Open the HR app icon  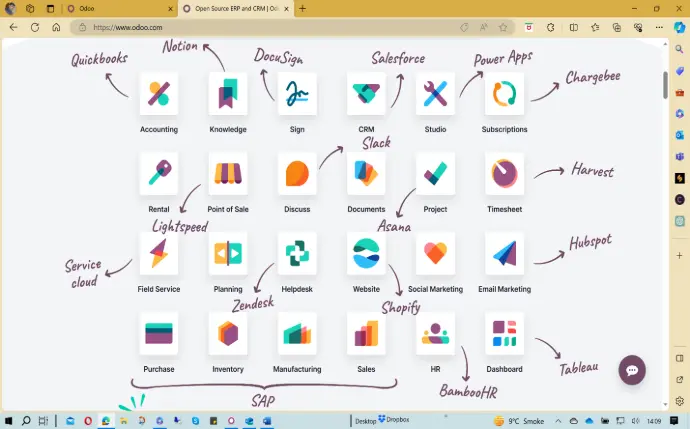tap(435, 334)
